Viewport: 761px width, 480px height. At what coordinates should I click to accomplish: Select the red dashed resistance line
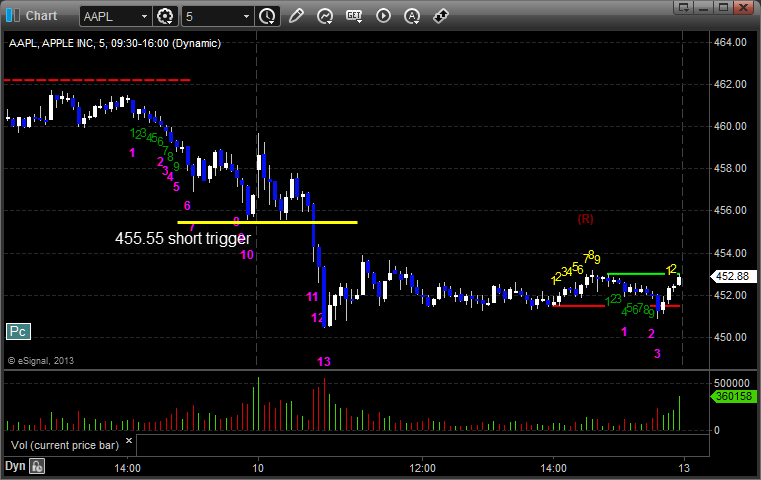pos(97,80)
